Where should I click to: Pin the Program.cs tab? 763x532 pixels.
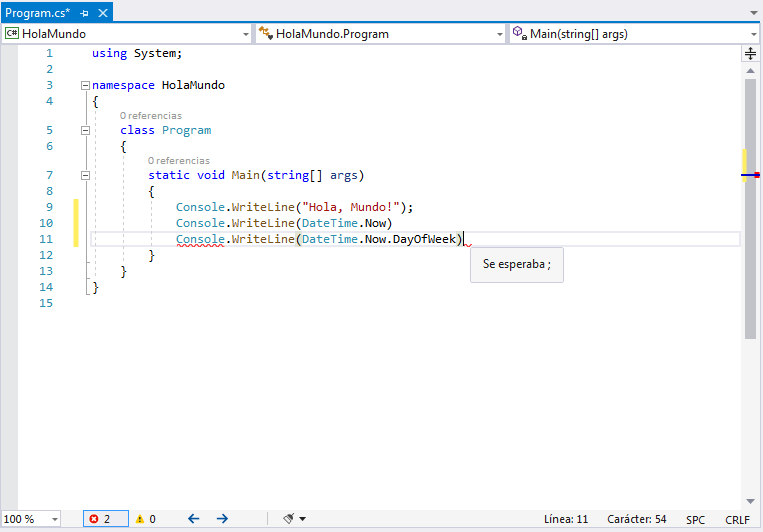tap(85, 13)
